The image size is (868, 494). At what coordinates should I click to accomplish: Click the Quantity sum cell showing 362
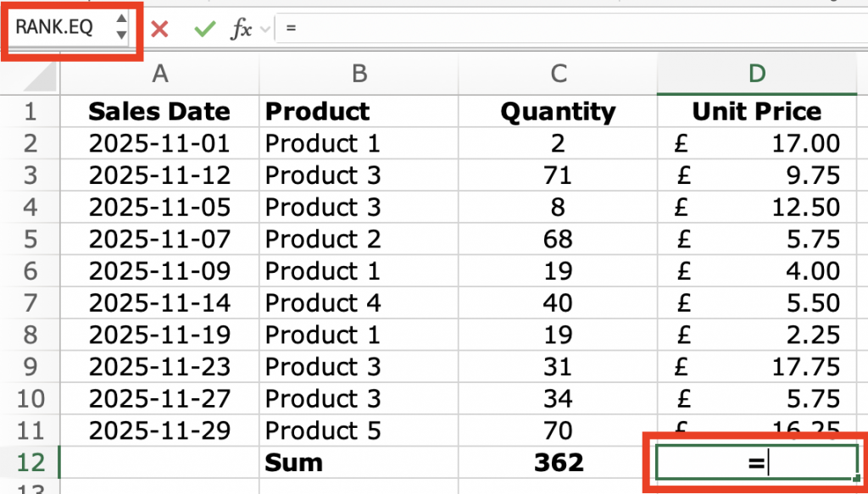558,463
